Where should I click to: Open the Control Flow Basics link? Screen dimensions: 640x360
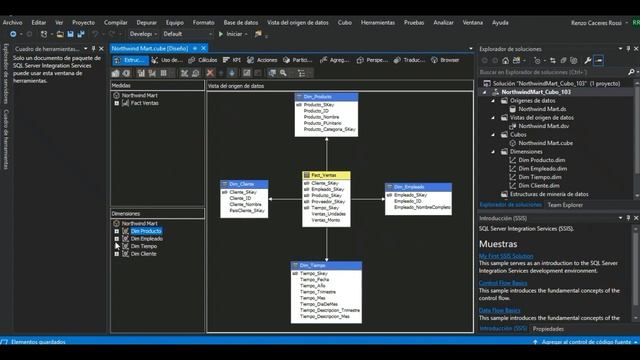502,283
